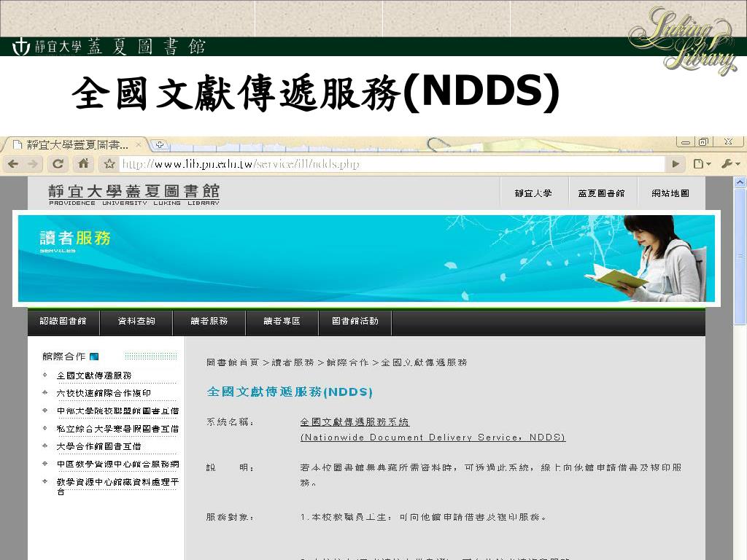Click the 服務對象 label

(x=230, y=517)
